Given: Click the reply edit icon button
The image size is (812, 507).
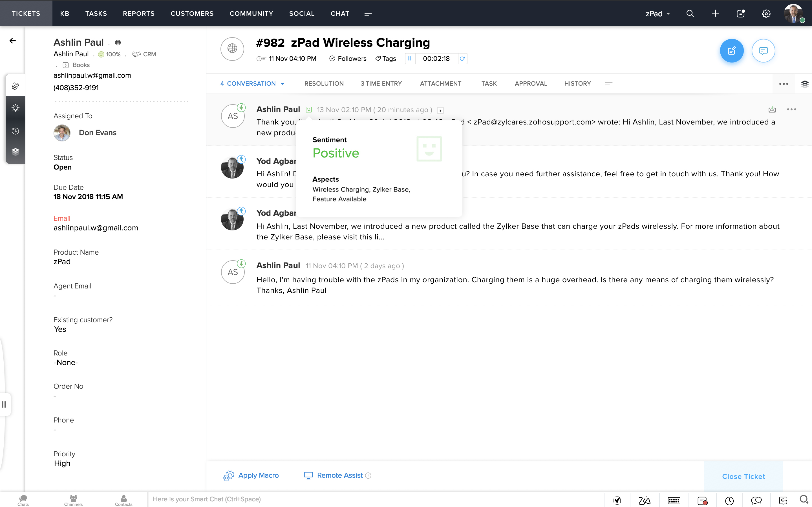Looking at the screenshot, I should pos(731,51).
